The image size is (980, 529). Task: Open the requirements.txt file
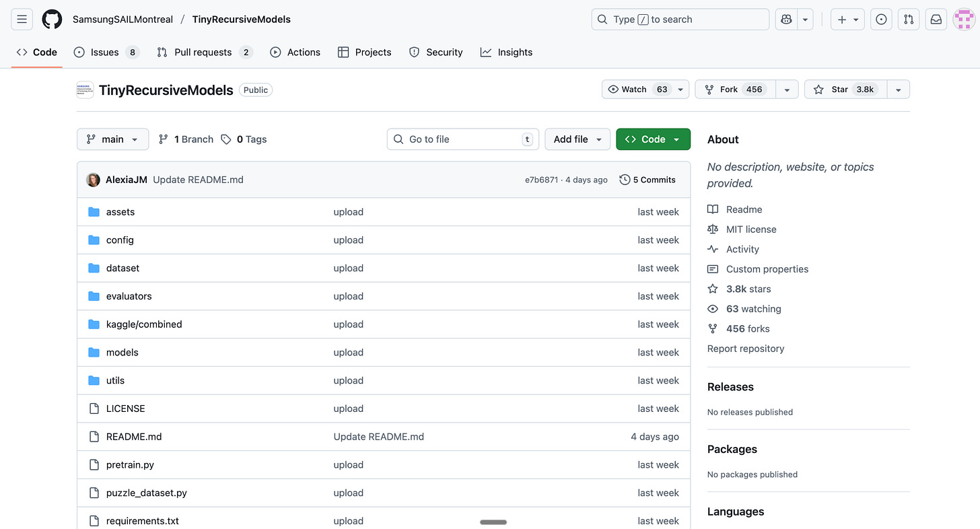click(x=143, y=521)
